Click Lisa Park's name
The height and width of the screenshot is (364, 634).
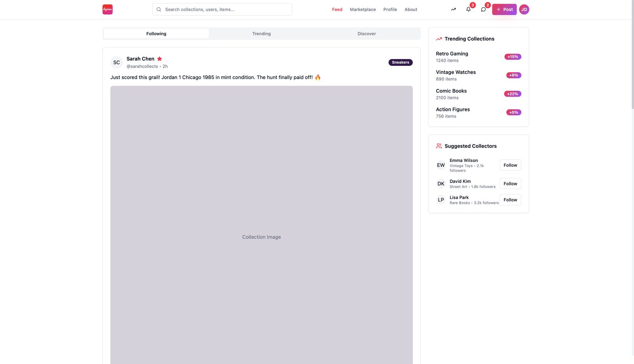pyautogui.click(x=459, y=198)
